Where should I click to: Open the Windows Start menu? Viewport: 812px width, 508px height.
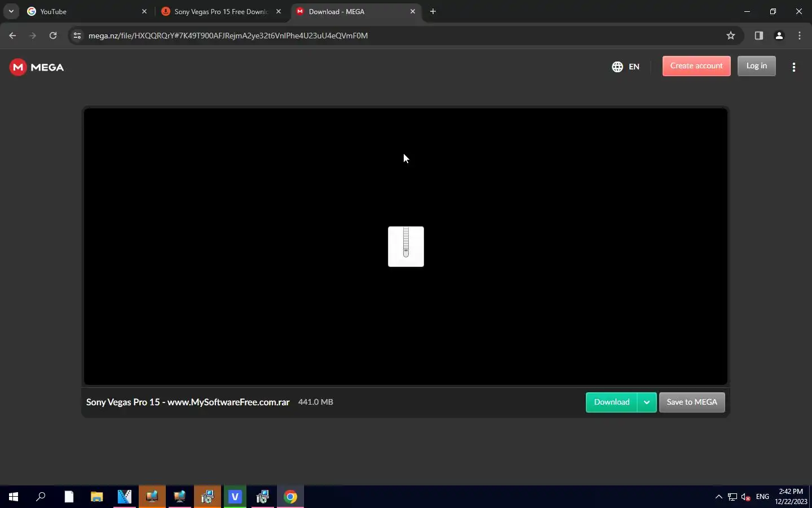[x=14, y=497]
